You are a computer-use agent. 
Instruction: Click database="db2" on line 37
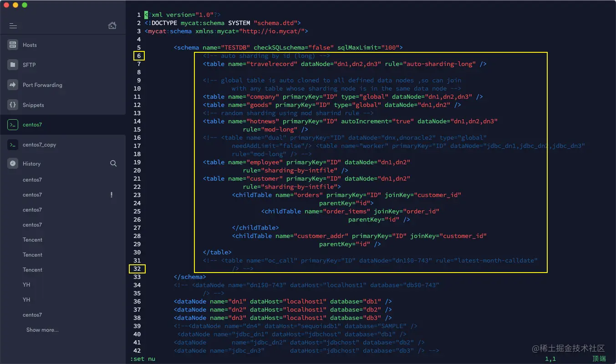tap(356, 309)
